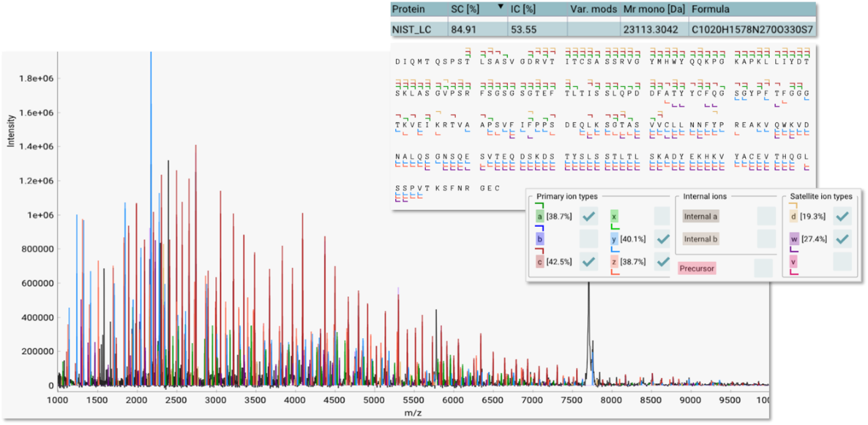Select the x-ion icon under Primary ion types
868x425 pixels.
(x=614, y=216)
